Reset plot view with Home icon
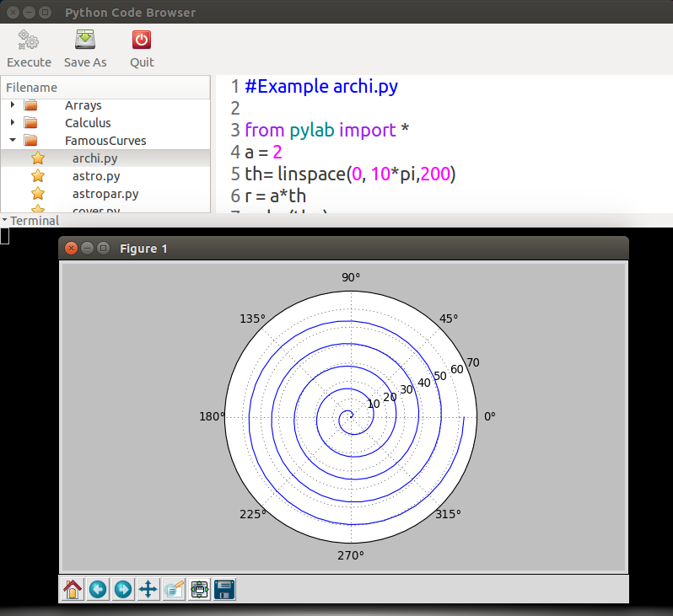Image resolution: width=673 pixels, height=616 pixels. coord(73,589)
